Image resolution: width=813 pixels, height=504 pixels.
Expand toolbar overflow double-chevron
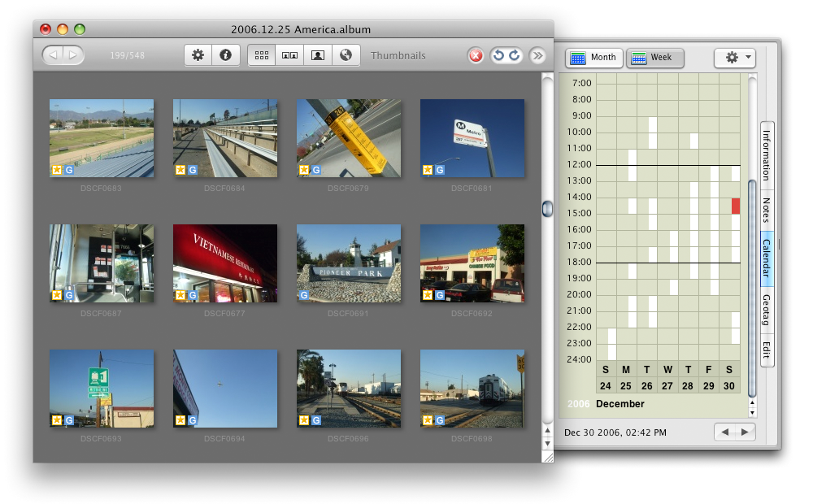tap(537, 55)
